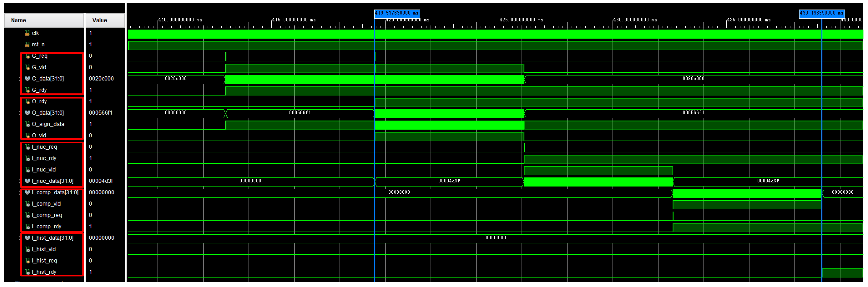The image size is (868, 287).
Task: Expand the G_data[31:0] bus
Action: tap(20, 79)
